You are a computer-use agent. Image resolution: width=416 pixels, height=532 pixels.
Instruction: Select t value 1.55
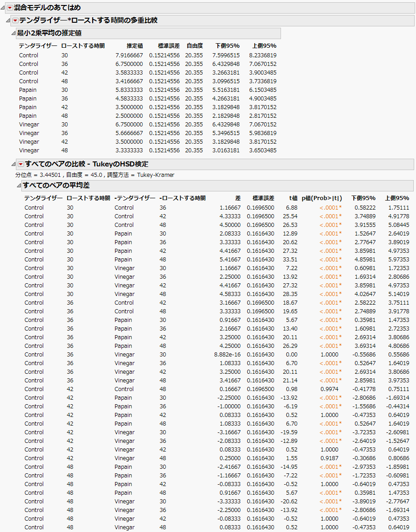292,458
